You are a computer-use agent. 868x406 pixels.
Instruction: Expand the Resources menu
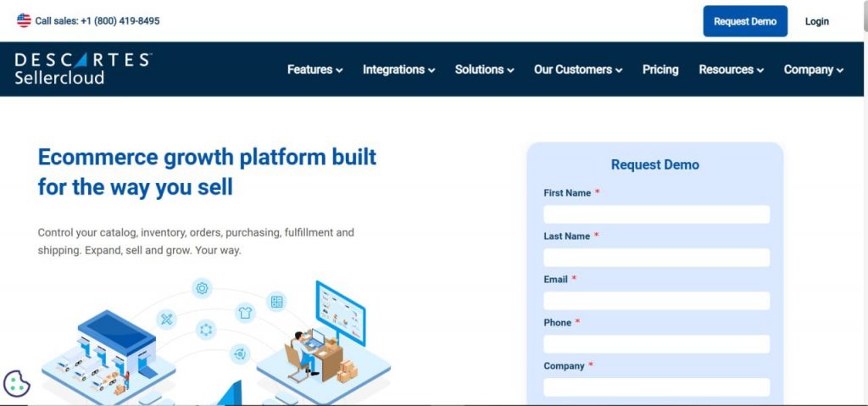click(x=731, y=70)
